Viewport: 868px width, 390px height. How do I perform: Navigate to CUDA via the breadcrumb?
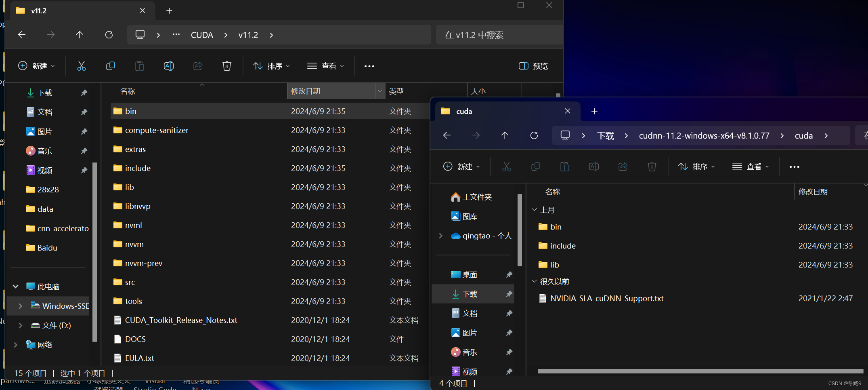point(202,35)
